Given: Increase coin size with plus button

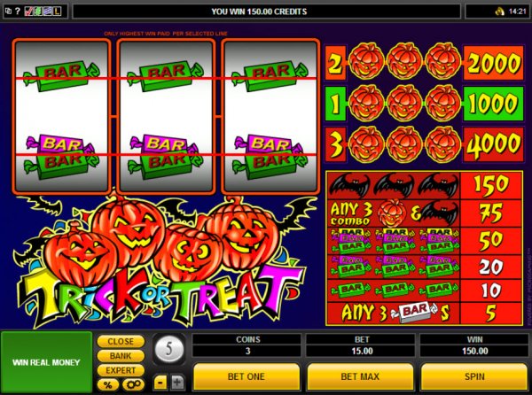Looking at the screenshot, I should [177, 383].
